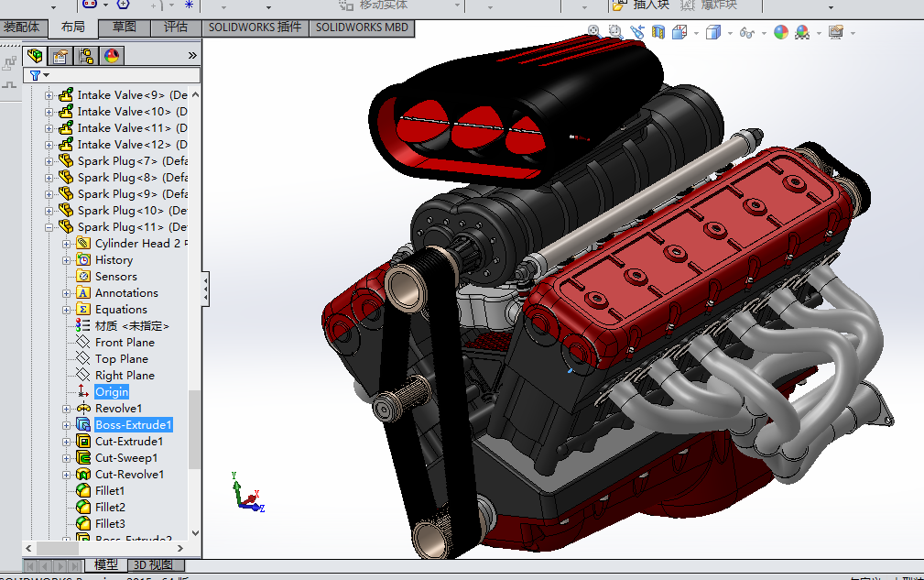Switch to the 草图 (Sketch) ribbon tab

point(124,27)
